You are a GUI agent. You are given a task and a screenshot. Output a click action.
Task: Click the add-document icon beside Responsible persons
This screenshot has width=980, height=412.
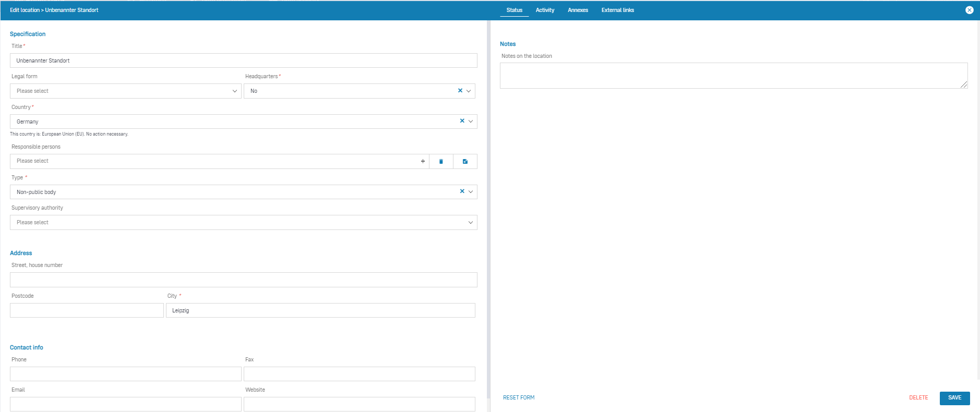(x=465, y=161)
